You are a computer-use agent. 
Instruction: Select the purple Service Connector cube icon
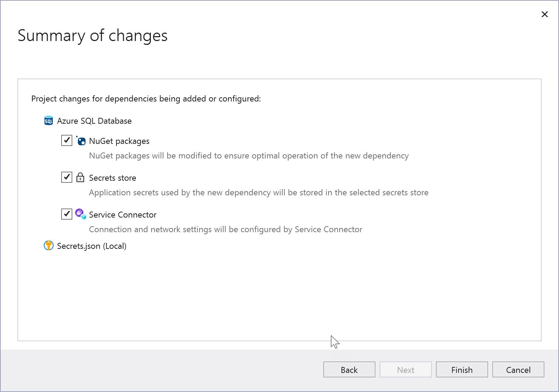click(x=80, y=214)
